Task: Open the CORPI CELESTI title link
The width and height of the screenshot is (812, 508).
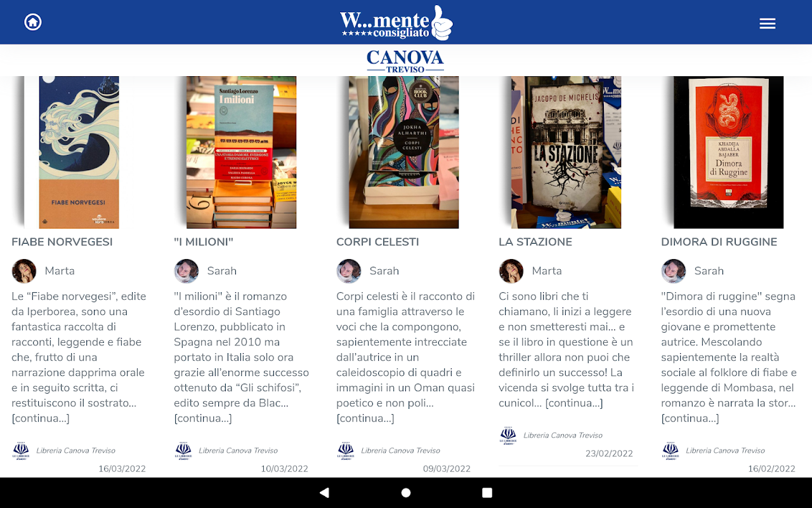Action: click(377, 242)
